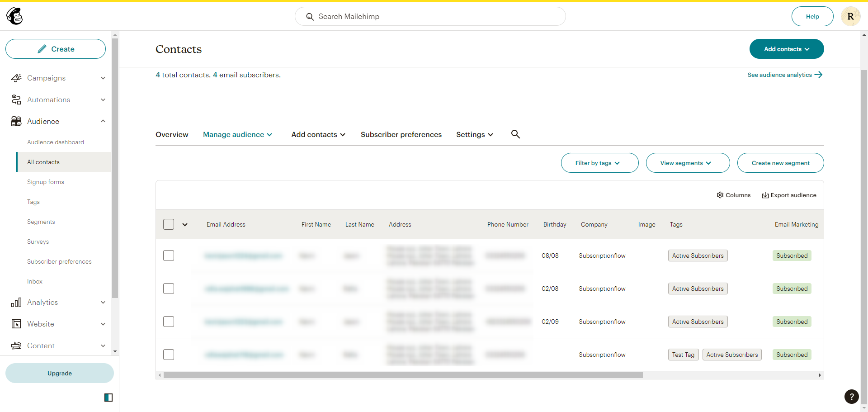Open the Filter by tags dropdown
The image size is (868, 412).
[x=599, y=163]
